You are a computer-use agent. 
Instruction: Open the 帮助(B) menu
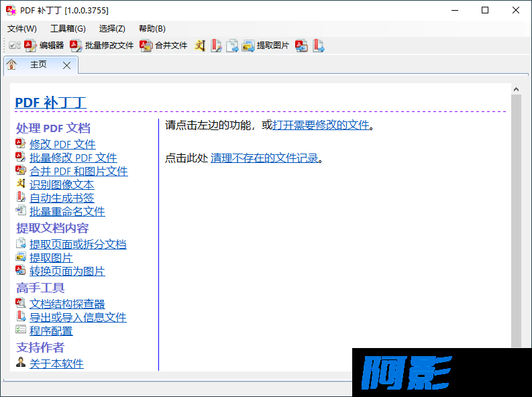pos(152,29)
